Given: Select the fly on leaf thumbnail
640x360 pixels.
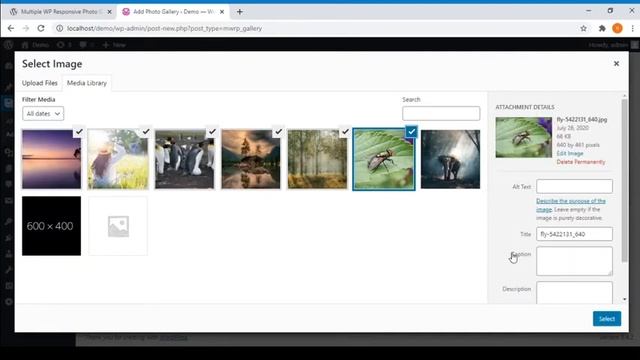Looking at the screenshot, I should [384, 159].
